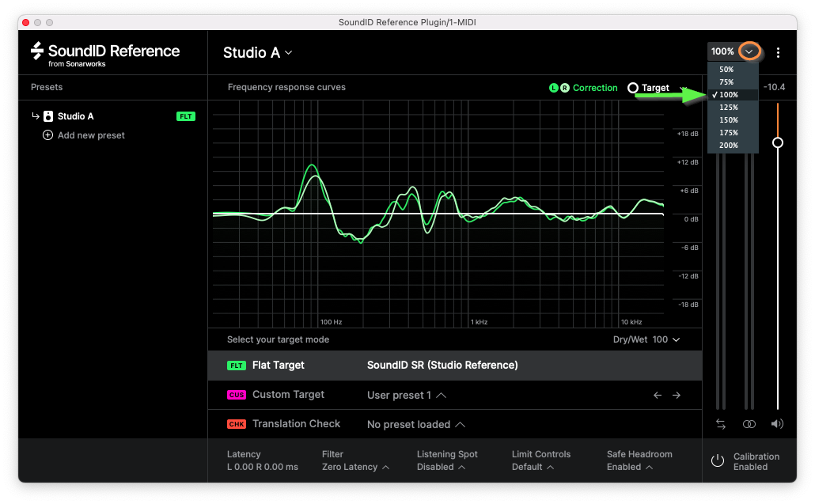
Task: Click the red CHK badge icon
Action: [237, 424]
